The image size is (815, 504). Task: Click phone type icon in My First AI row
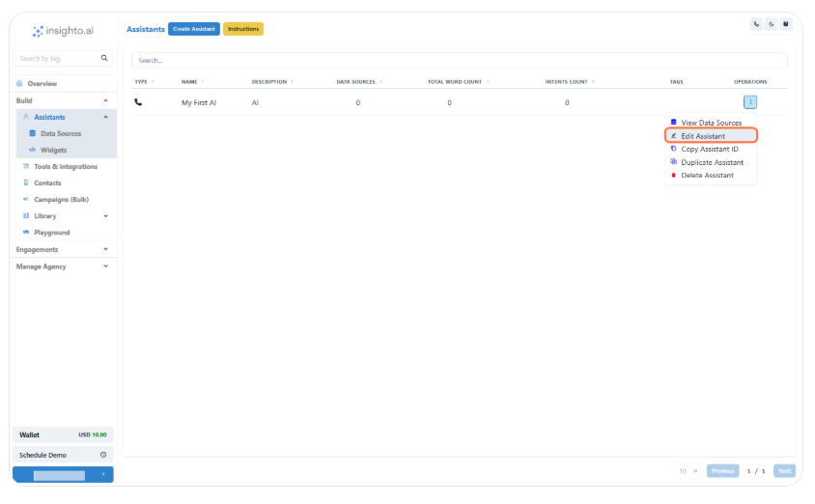click(x=138, y=102)
